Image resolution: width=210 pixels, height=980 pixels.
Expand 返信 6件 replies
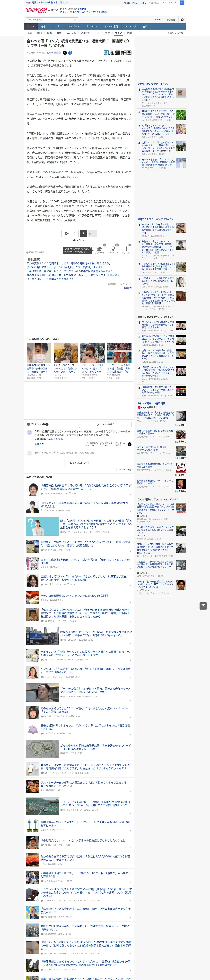click(39, 444)
